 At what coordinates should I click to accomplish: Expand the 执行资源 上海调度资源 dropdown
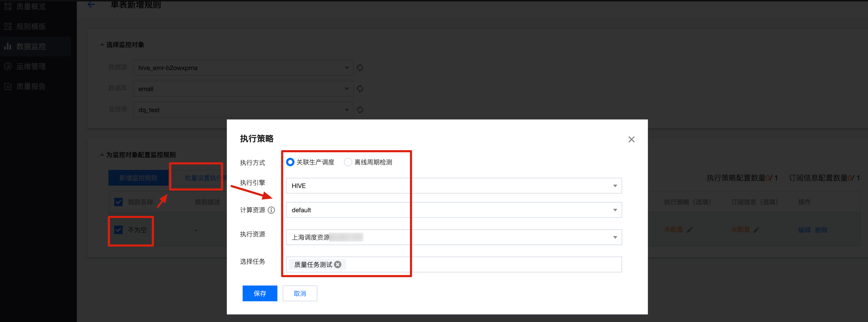point(454,237)
